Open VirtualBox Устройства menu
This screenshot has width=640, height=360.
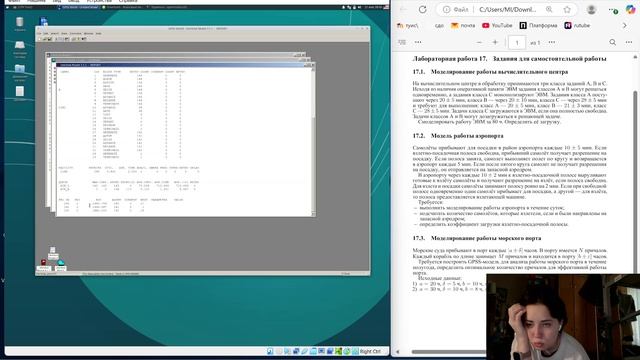point(99,2)
